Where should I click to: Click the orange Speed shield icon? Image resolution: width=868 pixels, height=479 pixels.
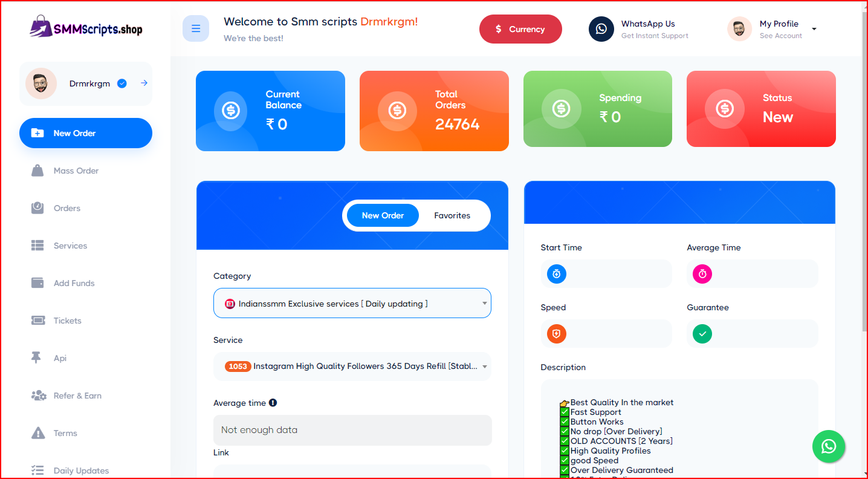click(x=556, y=334)
